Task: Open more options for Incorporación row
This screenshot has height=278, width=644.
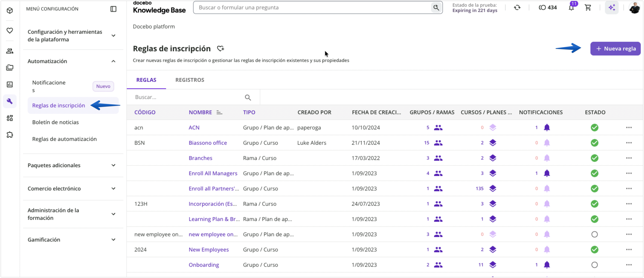Action: tap(629, 204)
